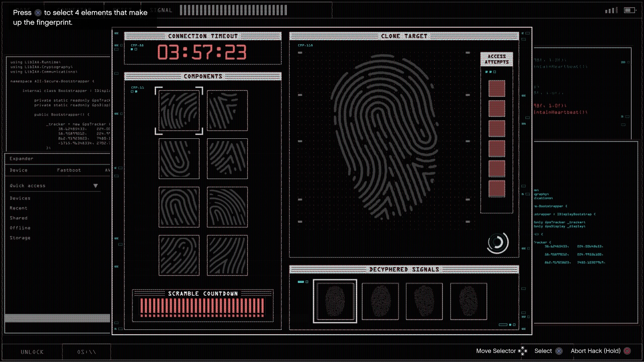Select the top-right fingerprint component tile
The width and height of the screenshot is (644, 362).
(x=227, y=111)
